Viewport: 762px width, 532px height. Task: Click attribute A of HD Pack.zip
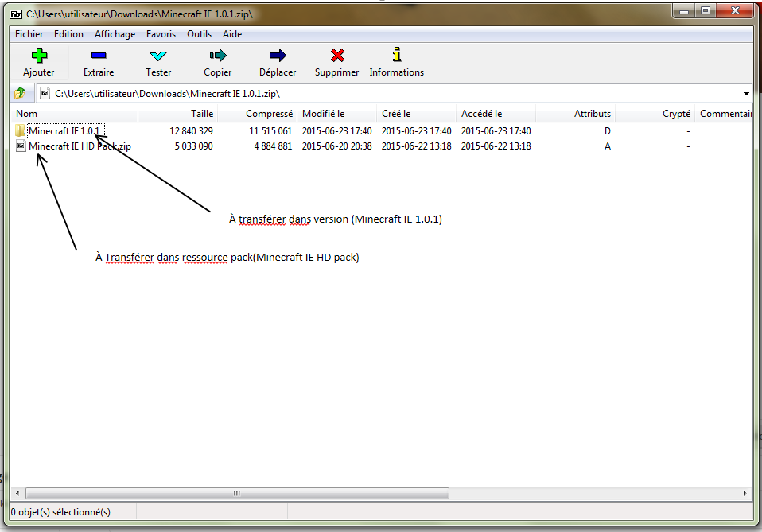pos(608,146)
